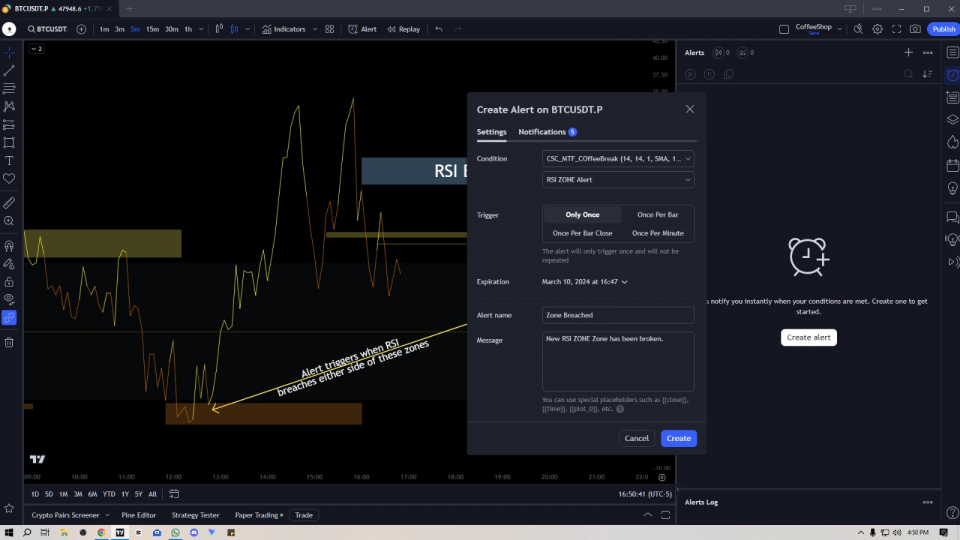This screenshot has width=960, height=540.
Task: Open the RSI ZONE Alert dropdown
Action: coord(618,180)
